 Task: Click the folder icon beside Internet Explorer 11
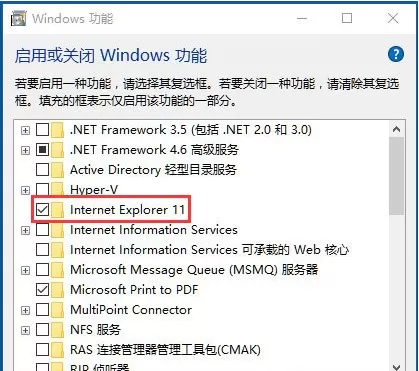click(57, 210)
